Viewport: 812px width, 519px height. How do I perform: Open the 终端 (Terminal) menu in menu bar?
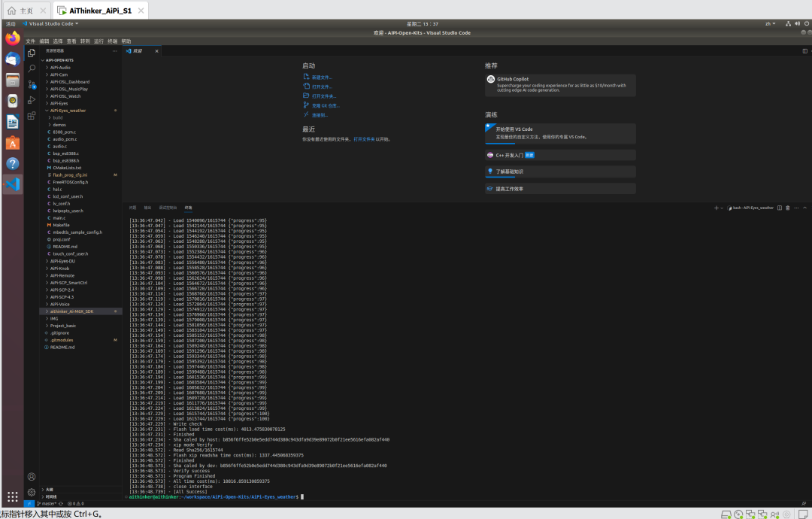(x=112, y=41)
